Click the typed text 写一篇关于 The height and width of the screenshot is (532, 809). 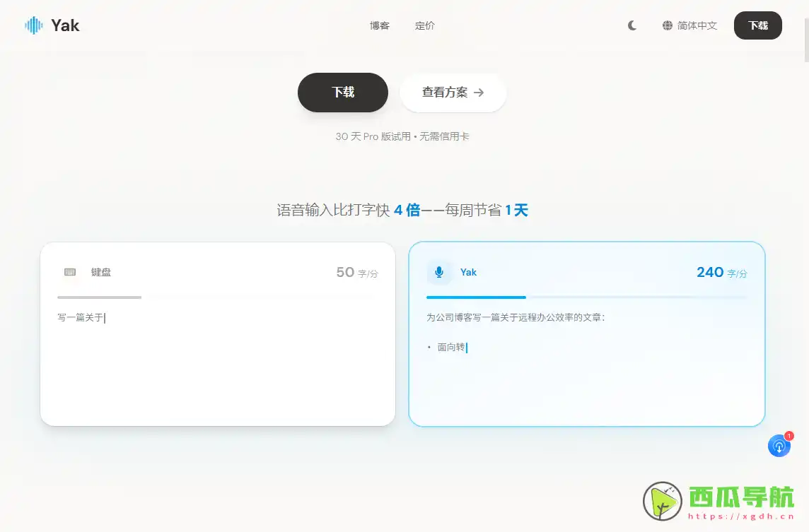click(81, 317)
